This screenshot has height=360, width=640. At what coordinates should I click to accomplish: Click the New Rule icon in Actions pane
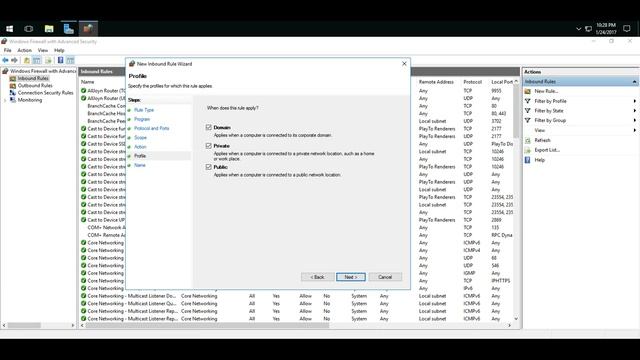pos(528,91)
